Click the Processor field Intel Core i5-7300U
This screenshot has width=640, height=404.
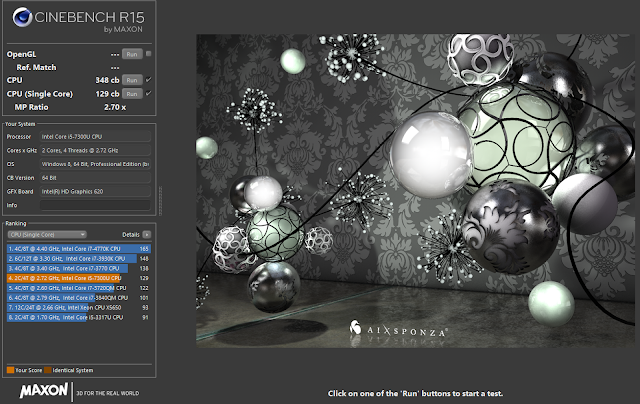(x=95, y=137)
